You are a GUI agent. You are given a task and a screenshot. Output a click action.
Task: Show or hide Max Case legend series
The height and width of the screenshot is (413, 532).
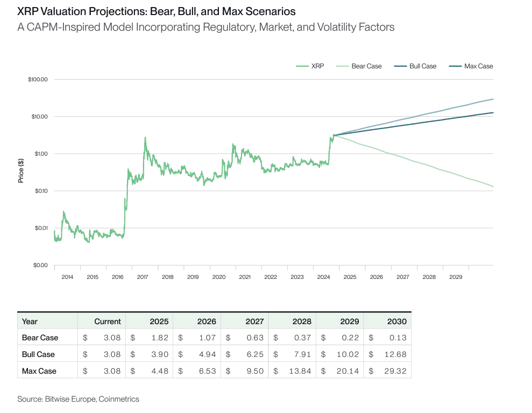click(478, 66)
